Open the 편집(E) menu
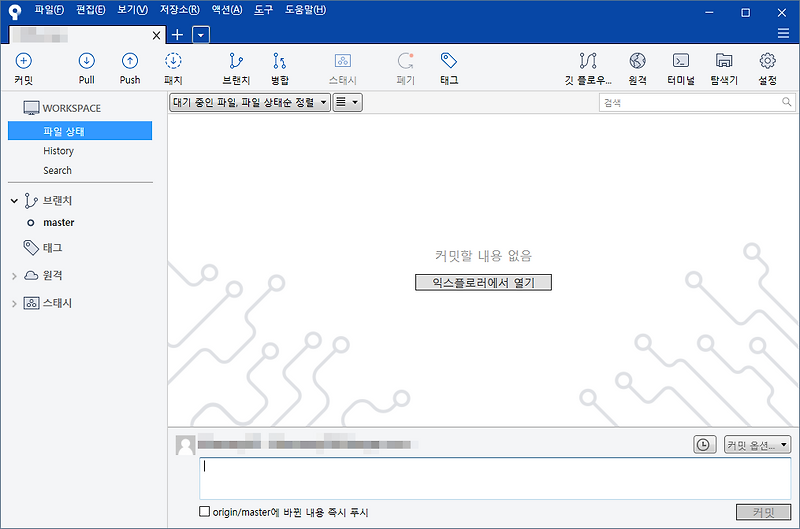 (91, 10)
